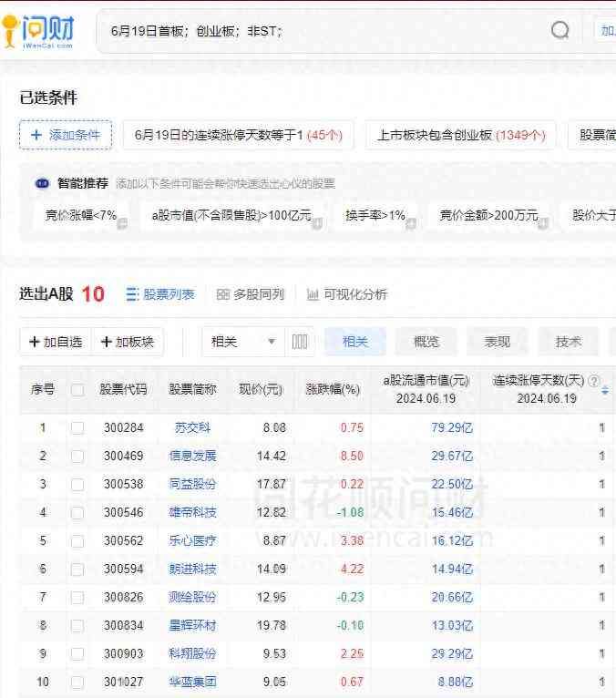Switch to 多股同列 view tab

(x=251, y=294)
